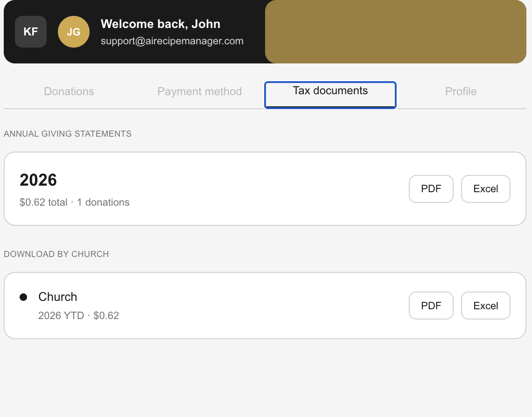Switch to the Donations tab
This screenshot has height=417, width=532.
(69, 91)
